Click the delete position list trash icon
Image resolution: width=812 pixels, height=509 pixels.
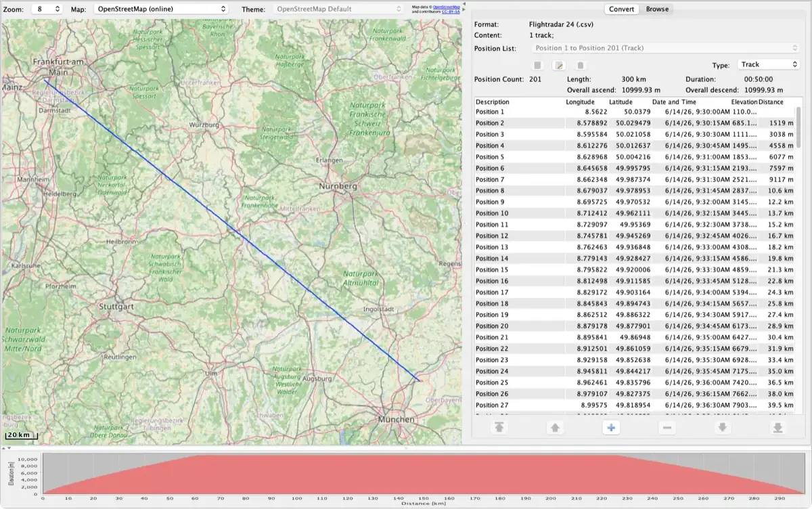(581, 66)
